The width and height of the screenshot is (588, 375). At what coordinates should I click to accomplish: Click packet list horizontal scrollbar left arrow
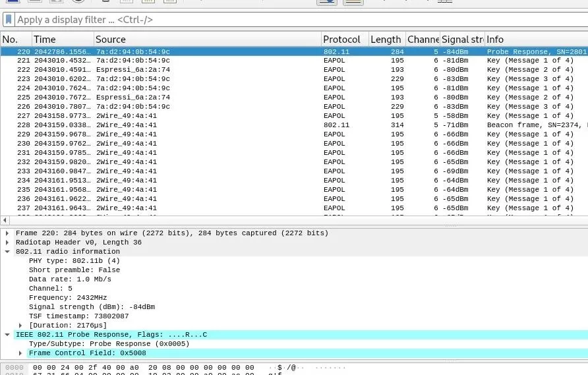tap(5, 220)
